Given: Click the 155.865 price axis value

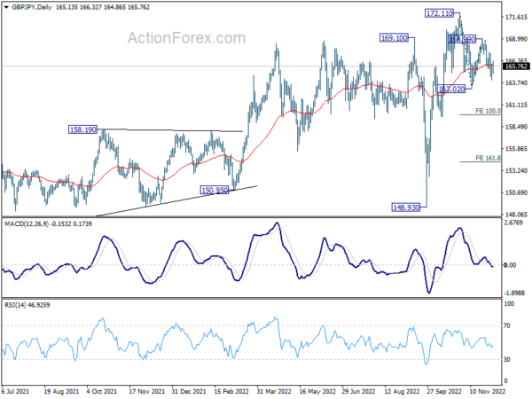Looking at the screenshot, I should coord(516,149).
